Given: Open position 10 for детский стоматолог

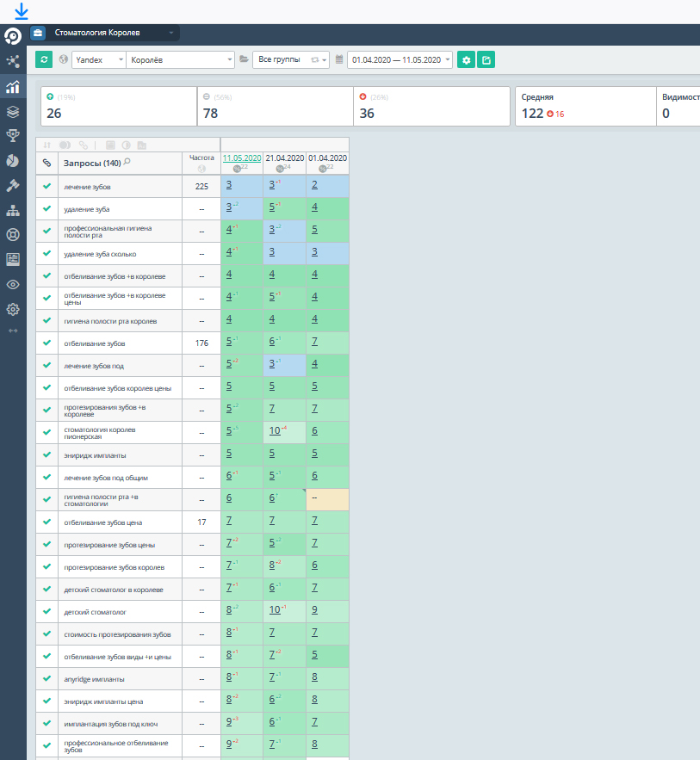Looking at the screenshot, I should coord(275,609).
